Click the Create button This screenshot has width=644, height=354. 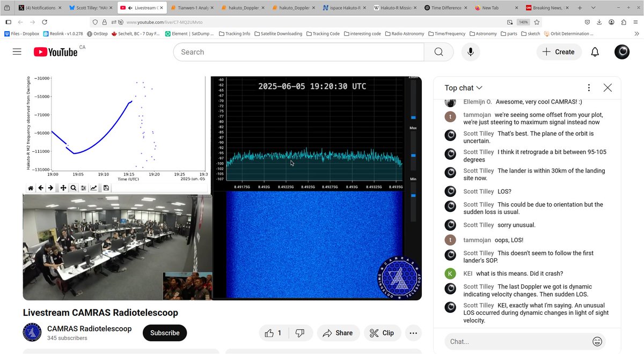(559, 52)
